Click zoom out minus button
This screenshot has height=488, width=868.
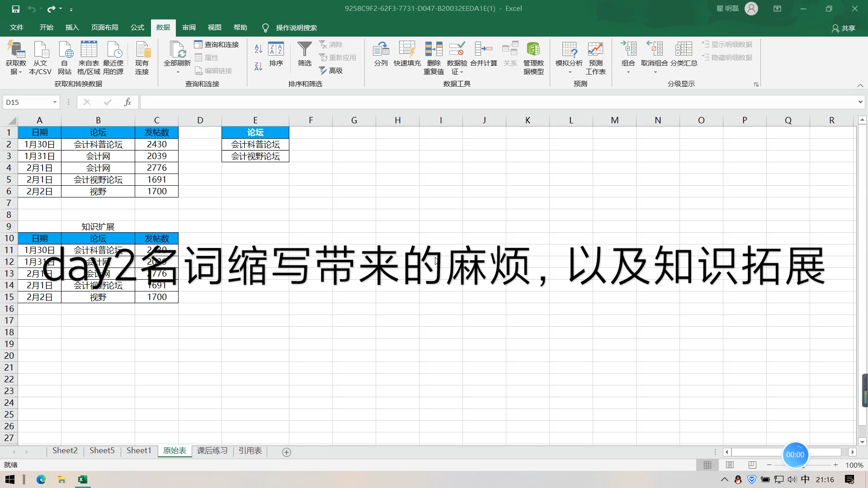pos(769,465)
